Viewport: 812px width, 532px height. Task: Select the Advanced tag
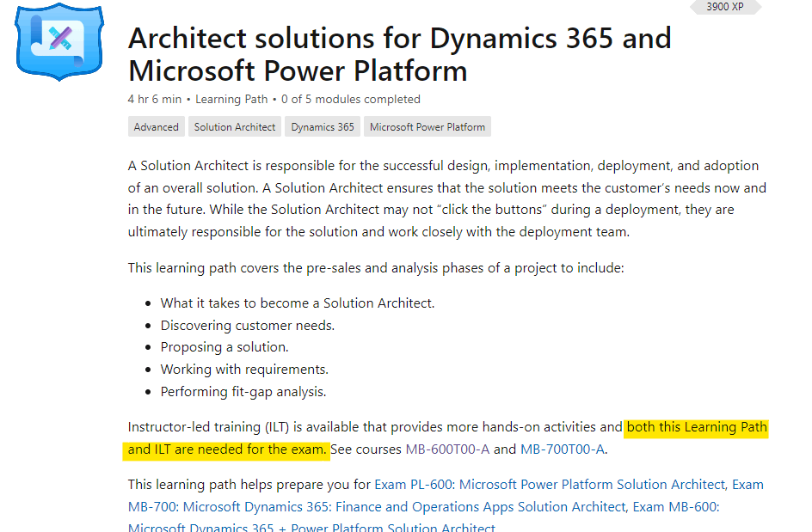pos(157,127)
